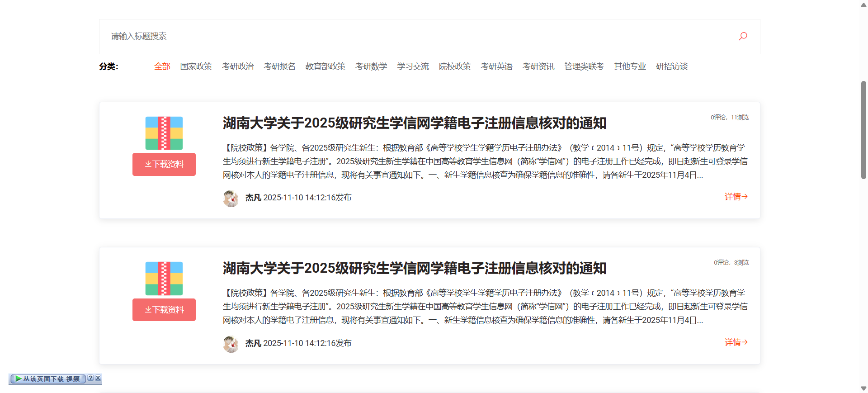
Task: Open 详情 link in the 3浏览 card
Action: pyautogui.click(x=736, y=342)
